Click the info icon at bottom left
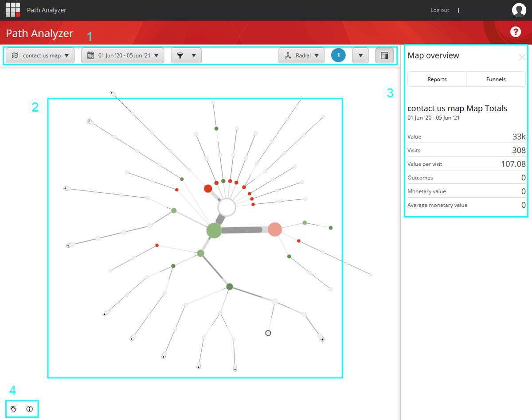The width and height of the screenshot is (532, 420). (x=30, y=409)
